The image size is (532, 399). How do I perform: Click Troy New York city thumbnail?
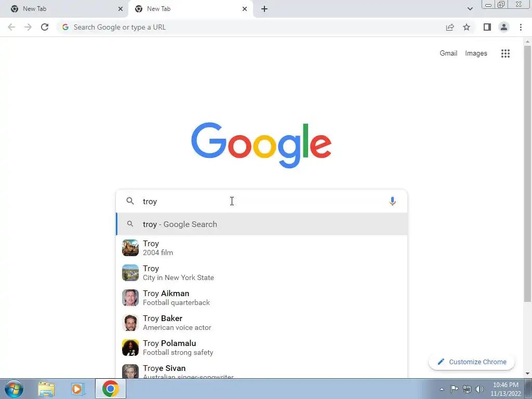coord(130,273)
